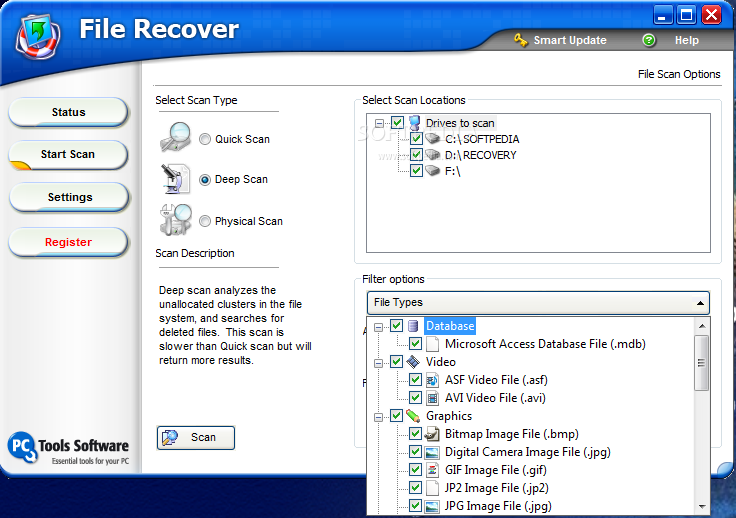Click the File Recover lifebuoy logo icon
Image resolution: width=736 pixels, height=518 pixels.
pos(38,39)
